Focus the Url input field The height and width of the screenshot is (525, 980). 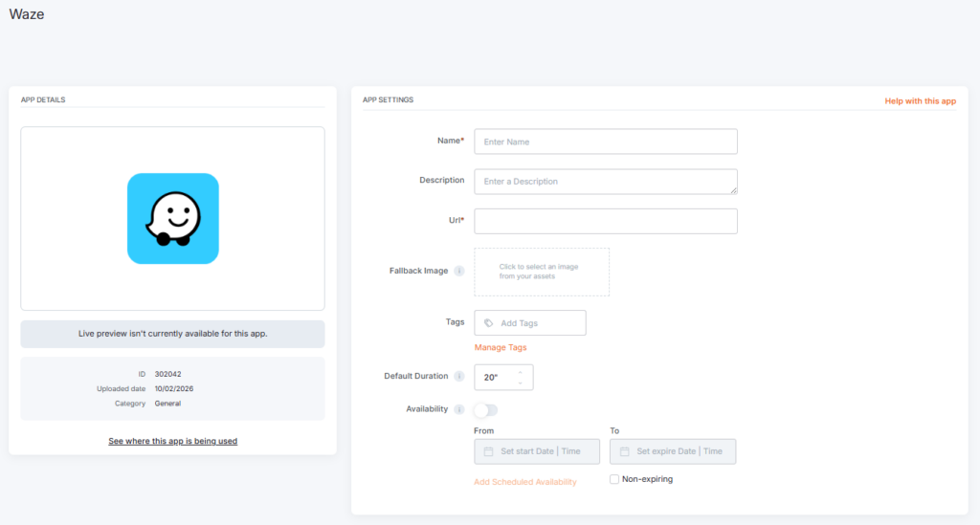pos(606,221)
